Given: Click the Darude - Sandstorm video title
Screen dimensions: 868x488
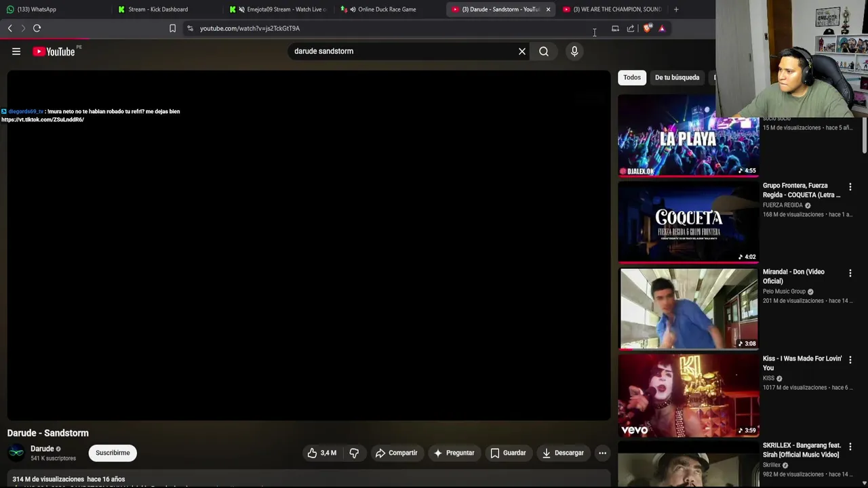Looking at the screenshot, I should [x=48, y=433].
